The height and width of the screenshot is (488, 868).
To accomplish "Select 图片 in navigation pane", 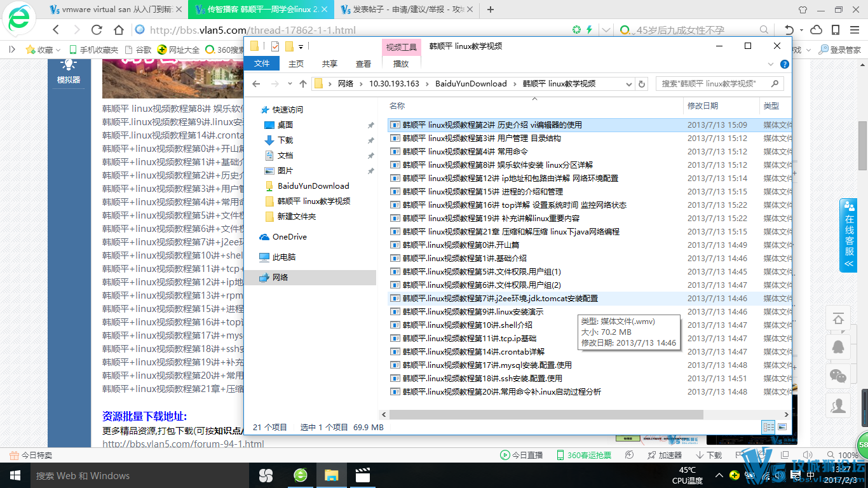I will [285, 170].
